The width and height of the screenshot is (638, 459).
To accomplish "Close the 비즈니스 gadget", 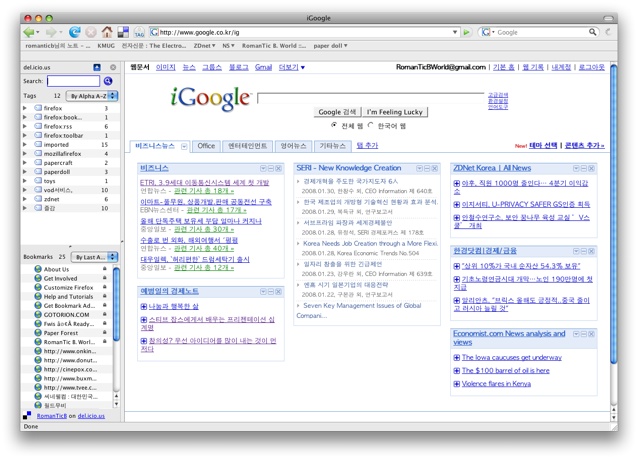I will [x=278, y=168].
